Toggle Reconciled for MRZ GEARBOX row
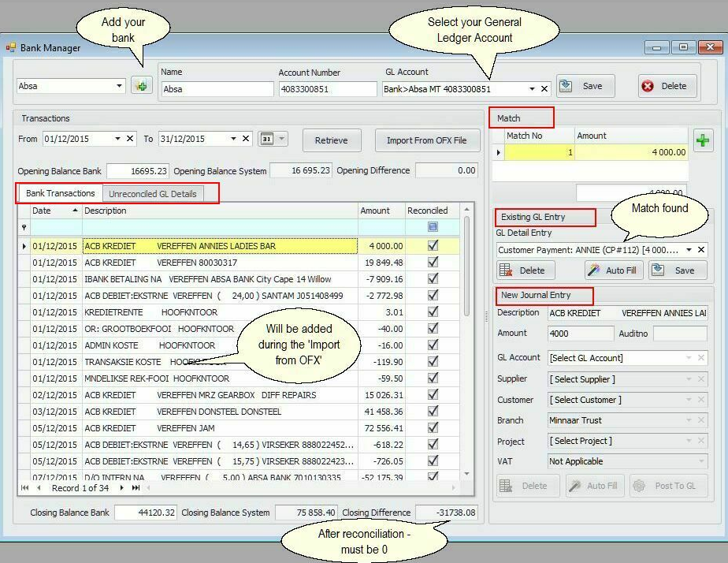The width and height of the screenshot is (728, 563). pos(433,394)
